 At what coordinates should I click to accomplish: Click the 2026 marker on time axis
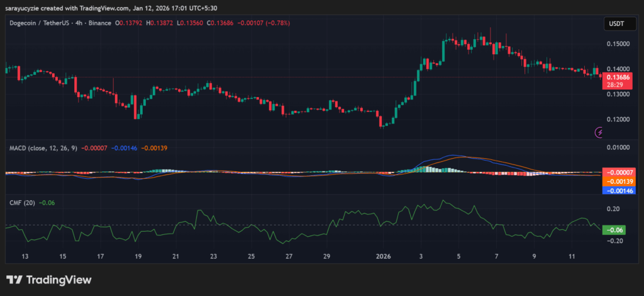(x=383, y=257)
